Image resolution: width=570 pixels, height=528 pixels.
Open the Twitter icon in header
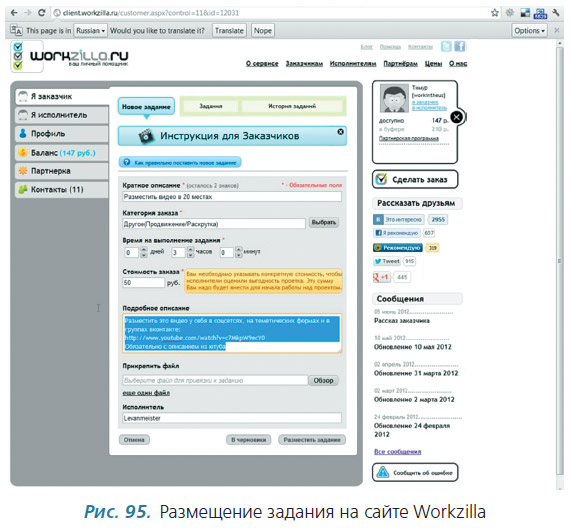pyautogui.click(x=446, y=47)
